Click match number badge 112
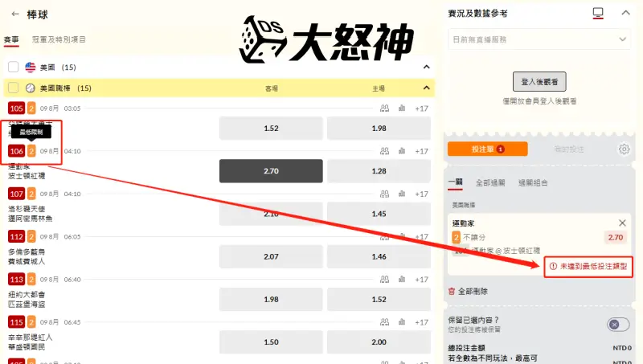The width and height of the screenshot is (643, 364). (x=16, y=236)
